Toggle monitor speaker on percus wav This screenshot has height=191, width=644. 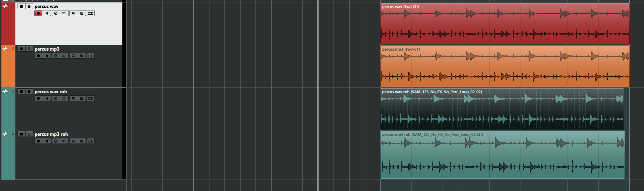pos(47,13)
